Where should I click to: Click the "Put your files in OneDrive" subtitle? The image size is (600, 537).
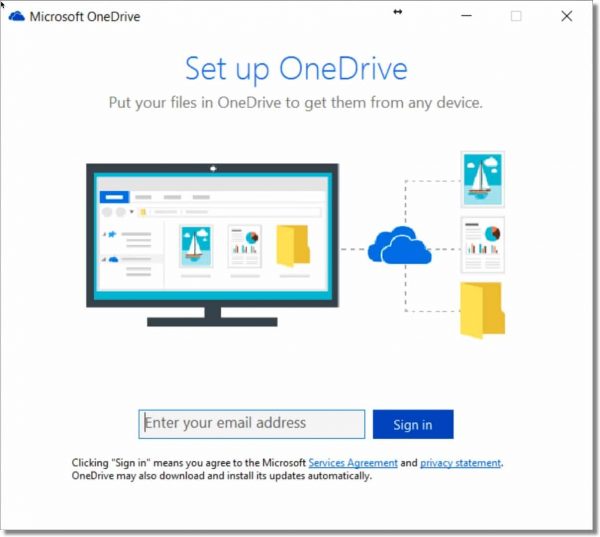click(x=295, y=103)
